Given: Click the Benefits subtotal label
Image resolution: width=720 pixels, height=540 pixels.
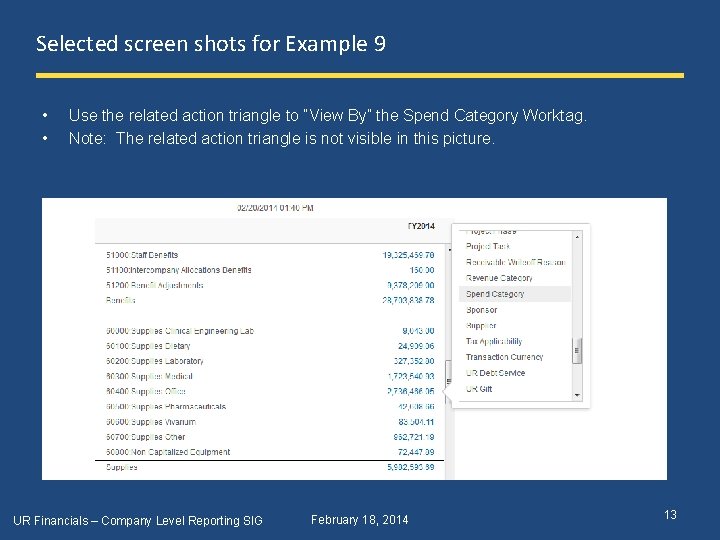Looking at the screenshot, I should [120, 300].
